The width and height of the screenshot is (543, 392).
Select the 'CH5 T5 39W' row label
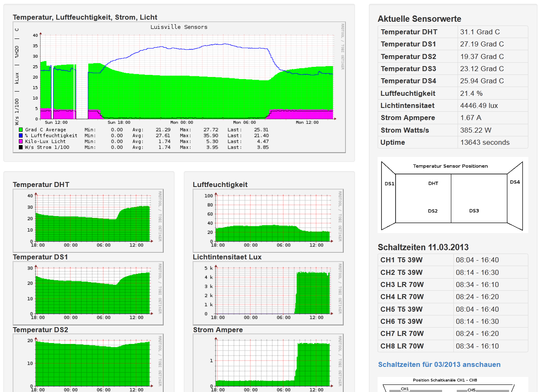[401, 309]
